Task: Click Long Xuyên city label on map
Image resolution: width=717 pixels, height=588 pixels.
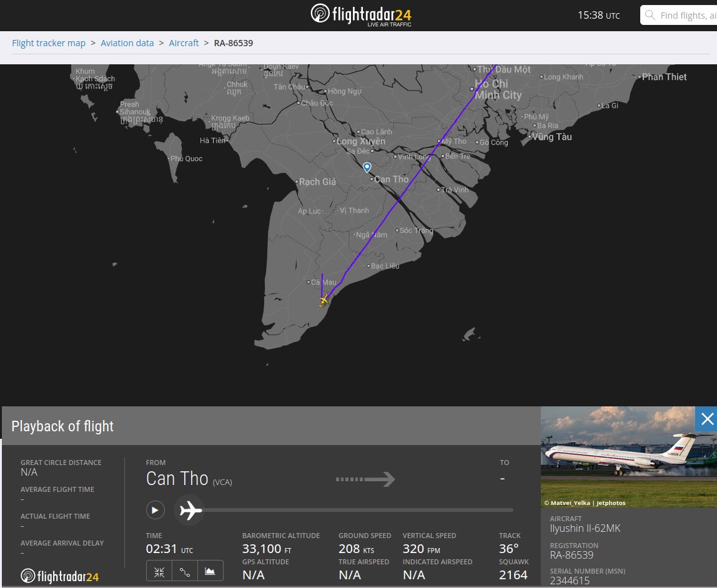Action: coord(361,141)
